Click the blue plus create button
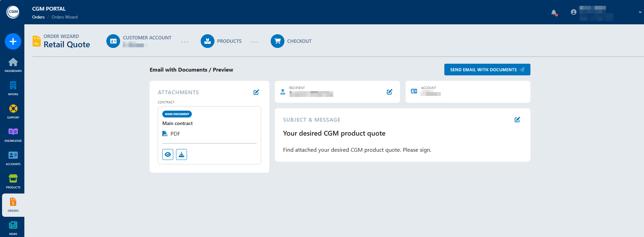 (x=13, y=41)
